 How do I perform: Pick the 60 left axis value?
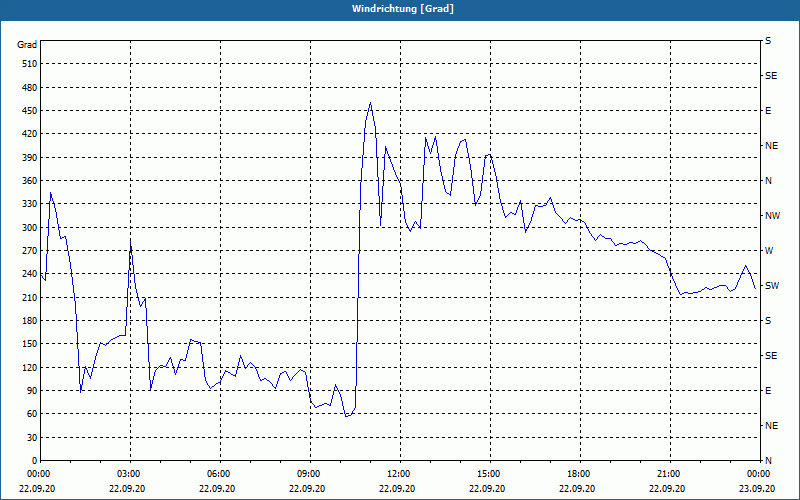click(32, 414)
